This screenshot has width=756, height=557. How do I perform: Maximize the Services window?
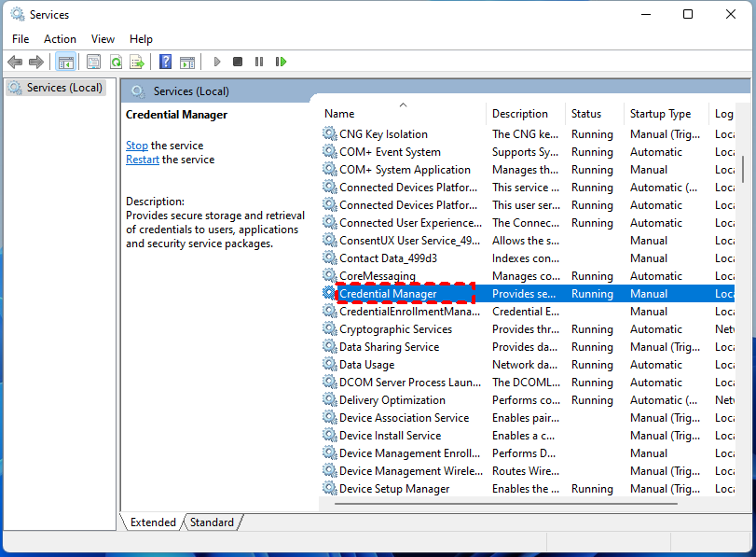[688, 15]
